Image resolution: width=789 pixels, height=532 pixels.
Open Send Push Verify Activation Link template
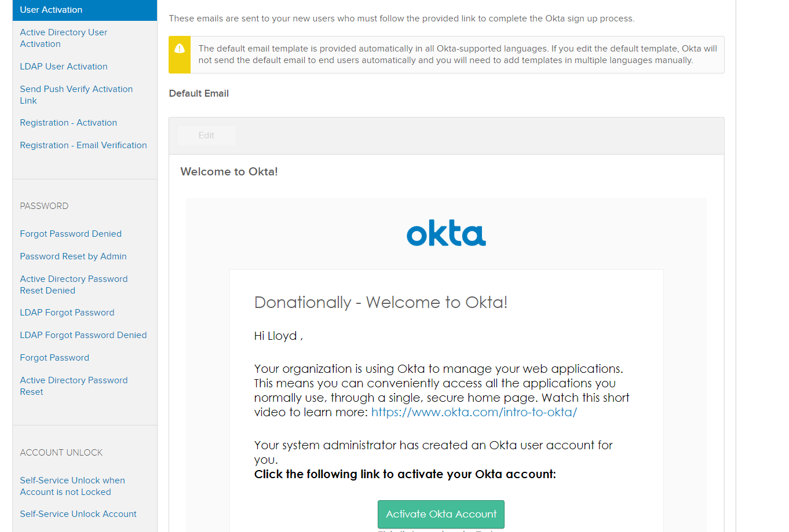(x=76, y=95)
